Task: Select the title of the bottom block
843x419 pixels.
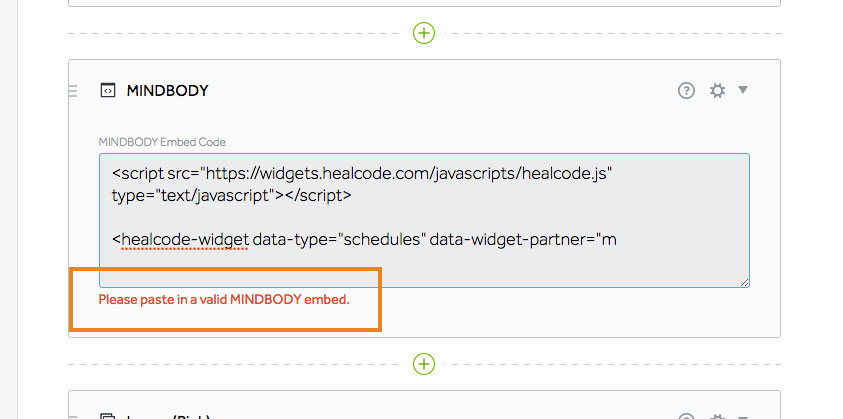Action: coord(167,417)
